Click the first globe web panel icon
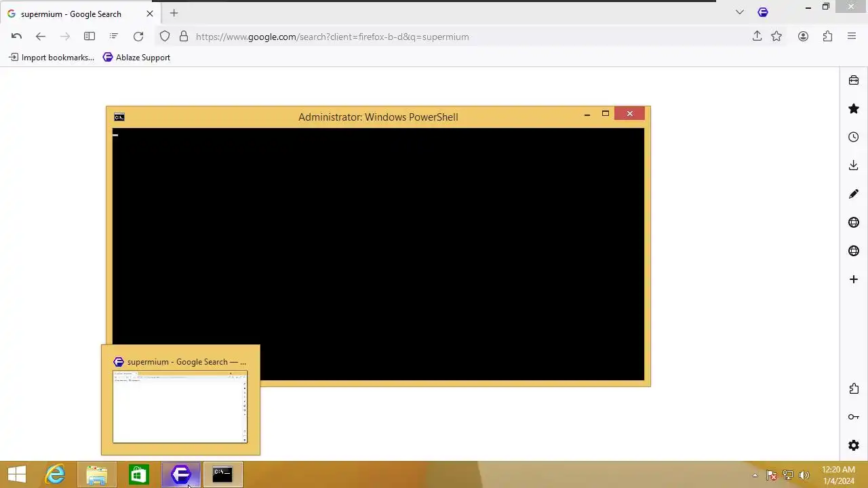The width and height of the screenshot is (868, 488). (854, 222)
